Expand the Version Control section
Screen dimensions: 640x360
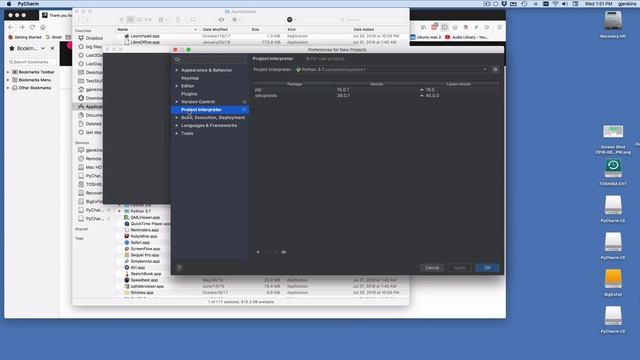coord(177,102)
